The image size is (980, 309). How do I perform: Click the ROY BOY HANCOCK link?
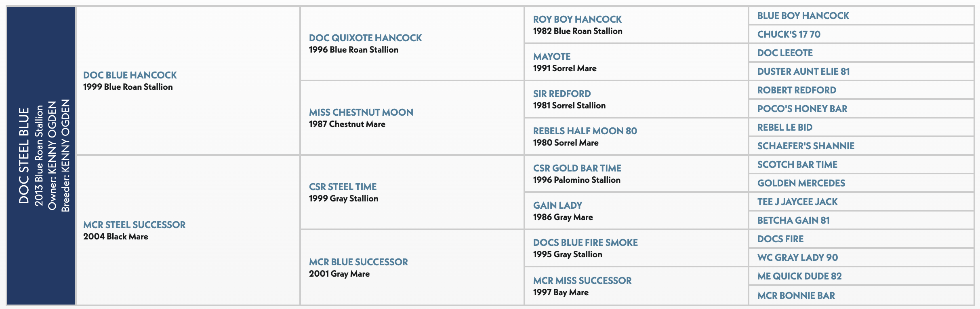(x=577, y=19)
